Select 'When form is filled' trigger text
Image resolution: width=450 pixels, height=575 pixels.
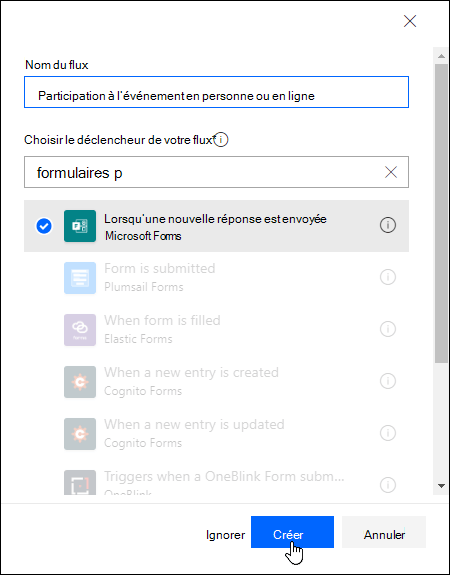click(162, 321)
